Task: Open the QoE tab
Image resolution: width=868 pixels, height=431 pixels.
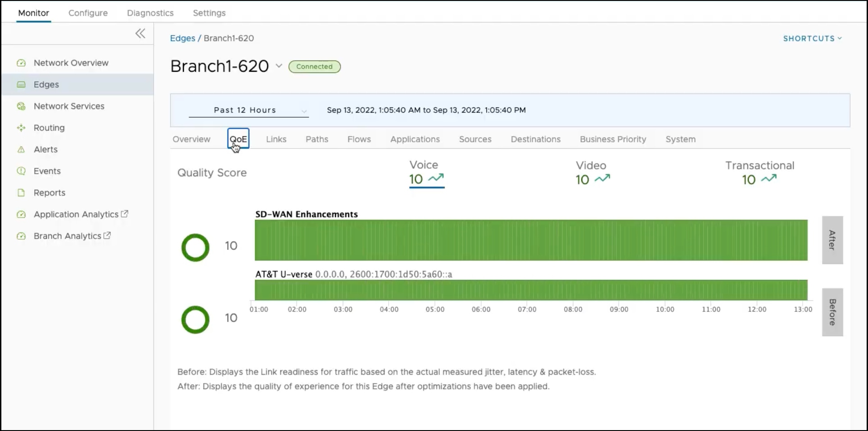Action: [238, 139]
